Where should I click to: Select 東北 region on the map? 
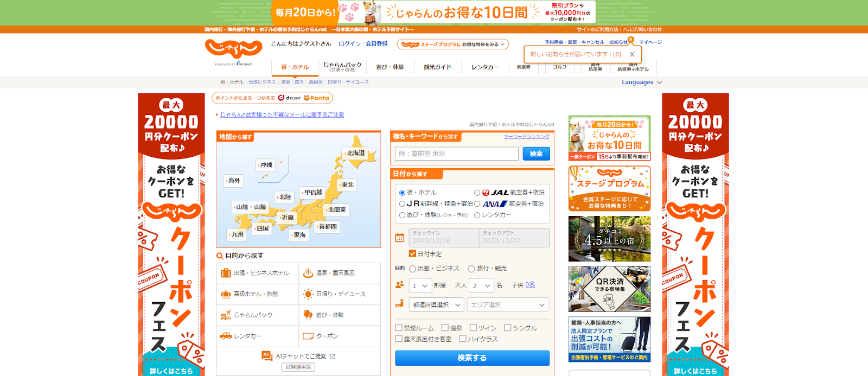[x=347, y=184]
